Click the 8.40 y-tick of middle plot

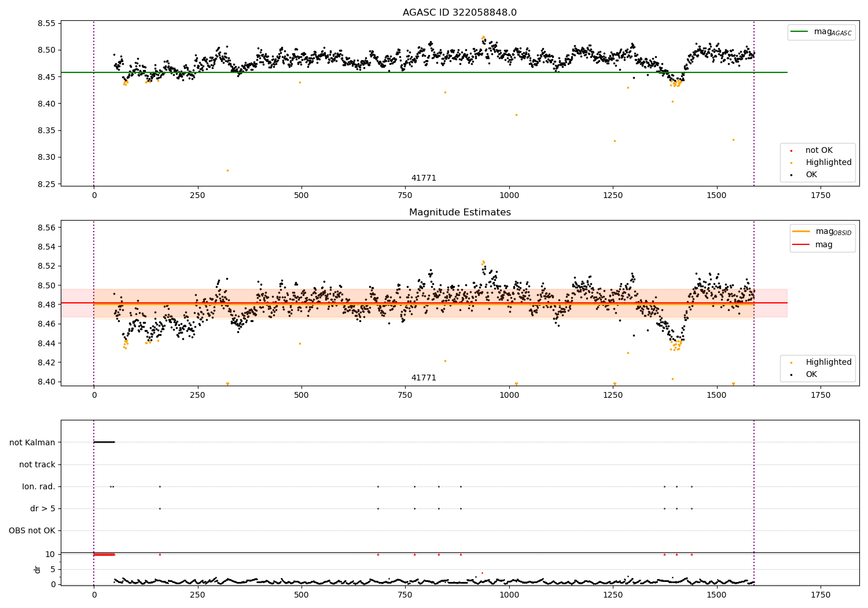coord(47,382)
